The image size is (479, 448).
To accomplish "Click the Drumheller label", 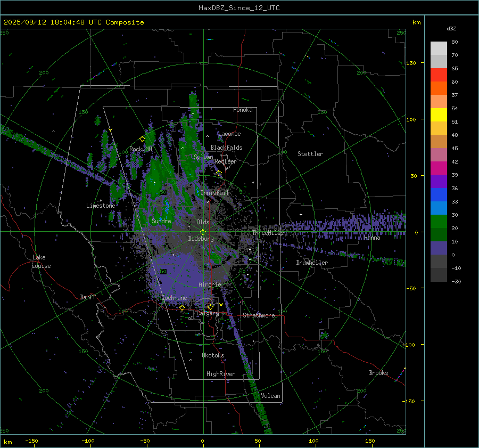I will click(x=312, y=263).
